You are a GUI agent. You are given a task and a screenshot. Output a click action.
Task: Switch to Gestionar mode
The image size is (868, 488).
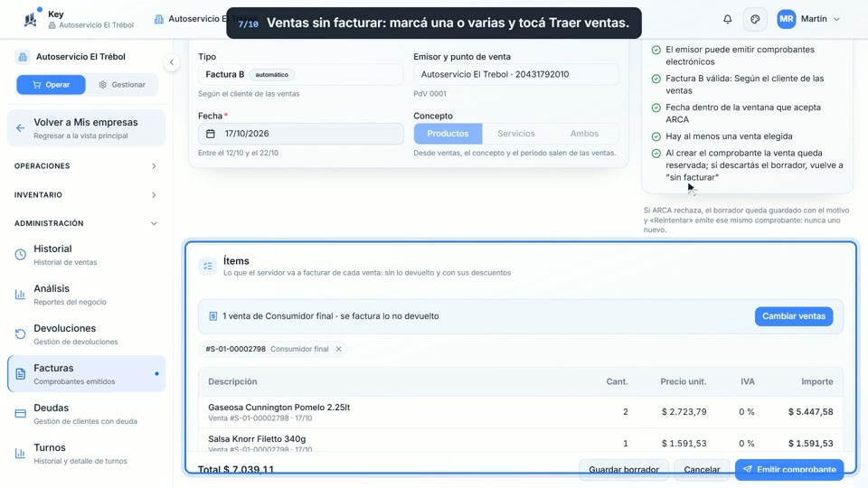pos(122,85)
